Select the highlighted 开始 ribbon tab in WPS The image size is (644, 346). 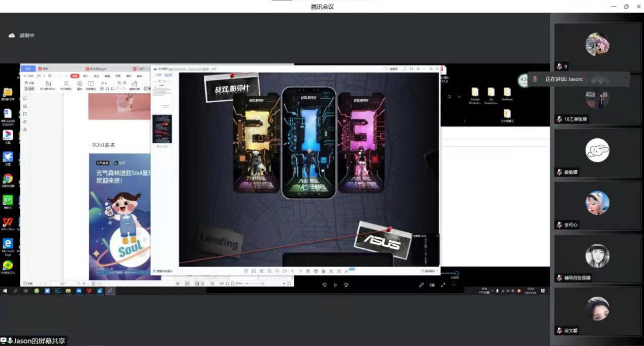(75, 76)
